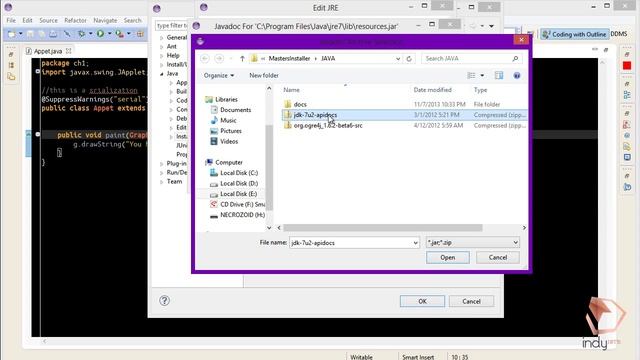Sort files by Type column
The image size is (640, 360).
480,90
